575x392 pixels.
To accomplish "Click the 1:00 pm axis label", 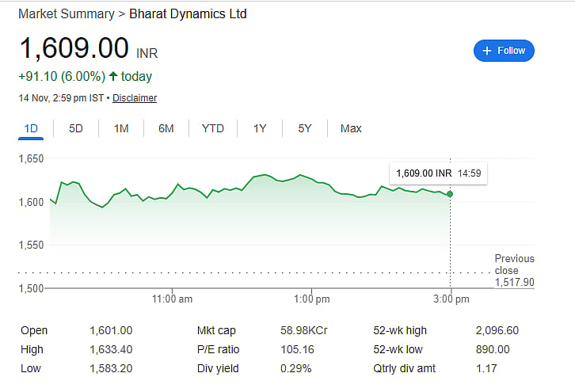I will [x=311, y=299].
